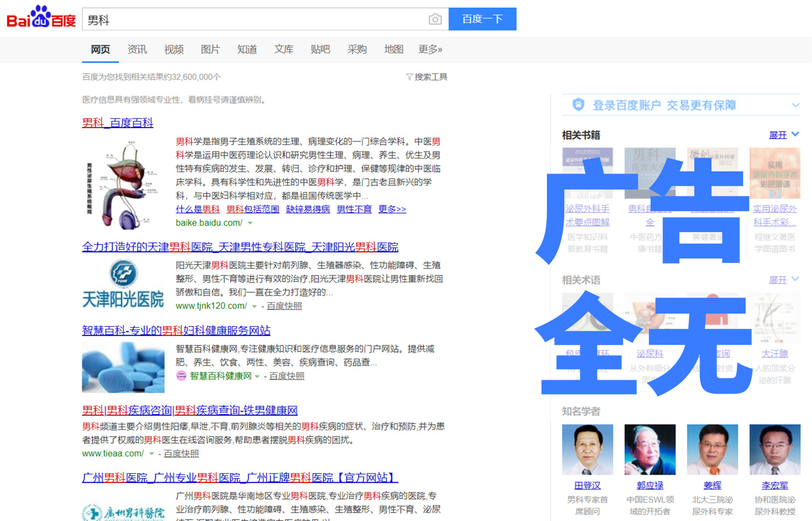Click the blue shield icon in login banner
The width and height of the screenshot is (812, 521).
coord(578,104)
